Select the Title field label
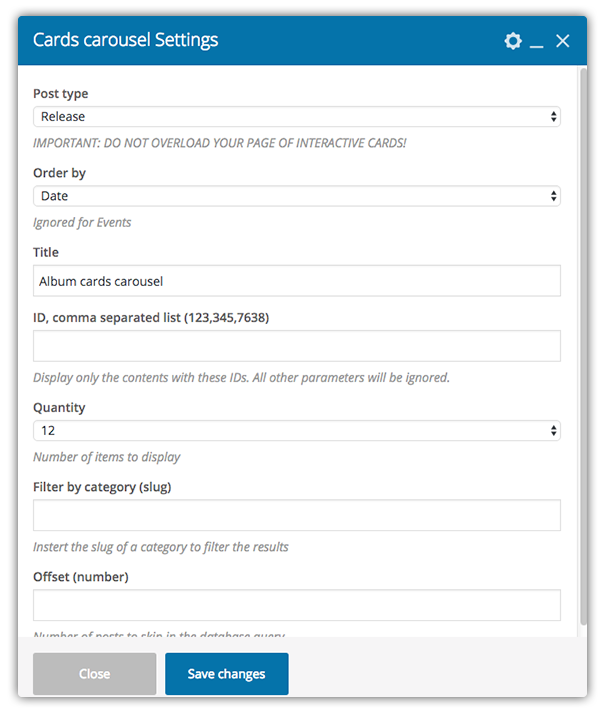This screenshot has width=605, height=718. point(46,253)
